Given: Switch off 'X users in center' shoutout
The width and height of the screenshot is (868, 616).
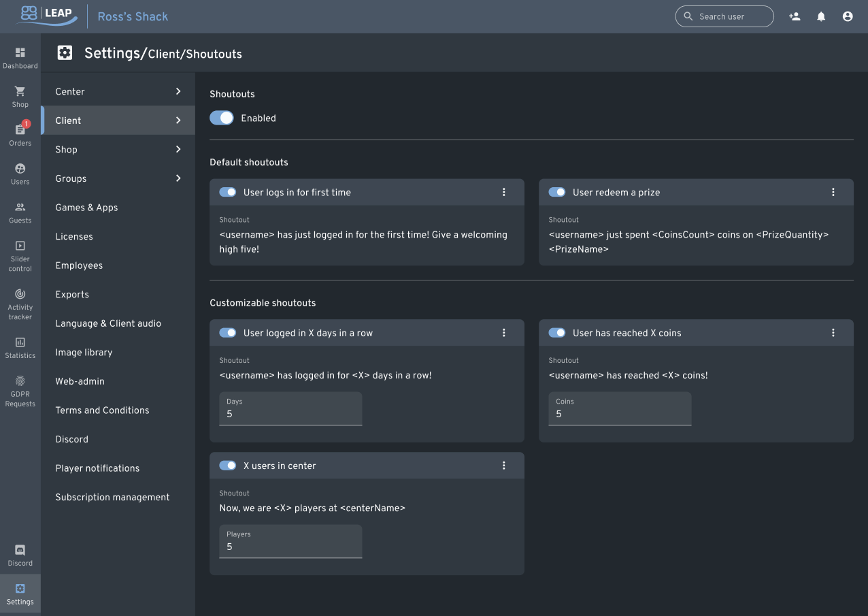Looking at the screenshot, I should point(228,466).
